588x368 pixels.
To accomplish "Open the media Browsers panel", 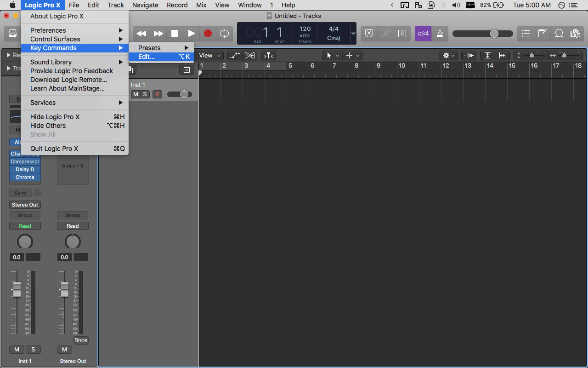I will coord(575,34).
